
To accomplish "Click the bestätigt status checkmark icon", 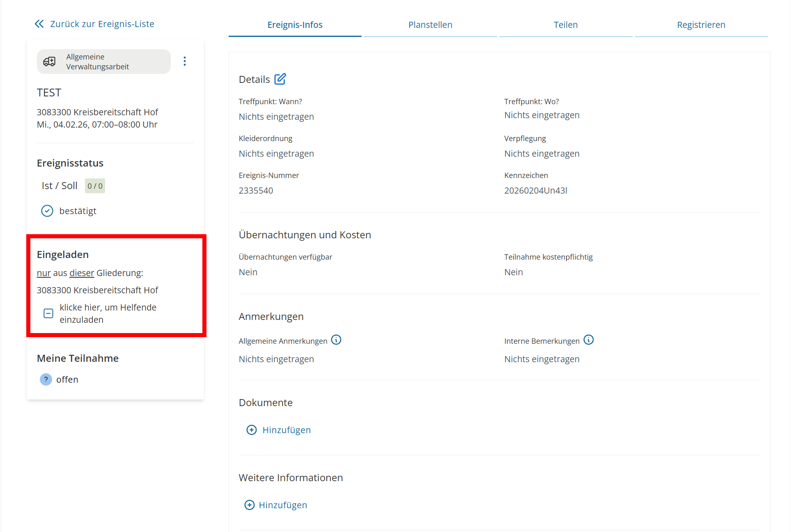I will 47,211.
